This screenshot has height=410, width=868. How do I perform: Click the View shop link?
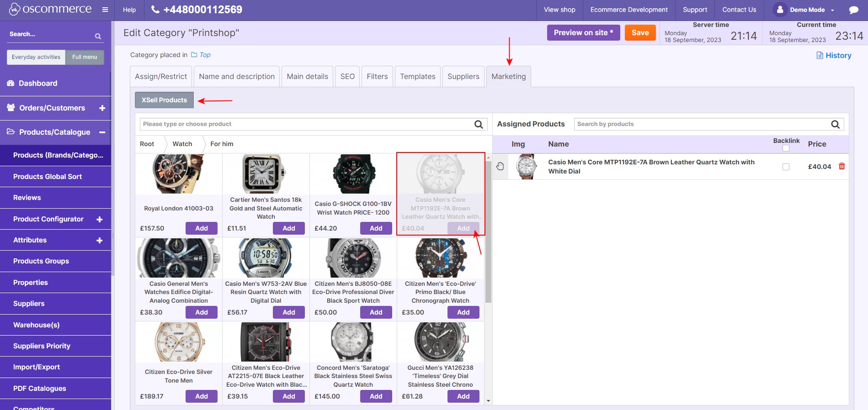tap(559, 10)
